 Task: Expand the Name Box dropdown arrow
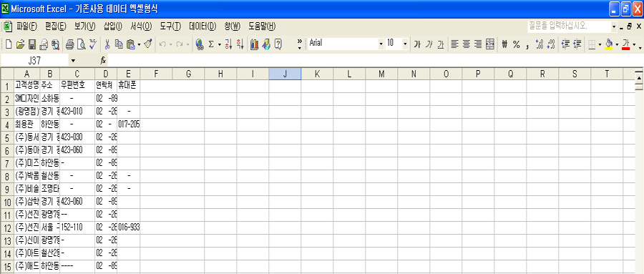73,61
